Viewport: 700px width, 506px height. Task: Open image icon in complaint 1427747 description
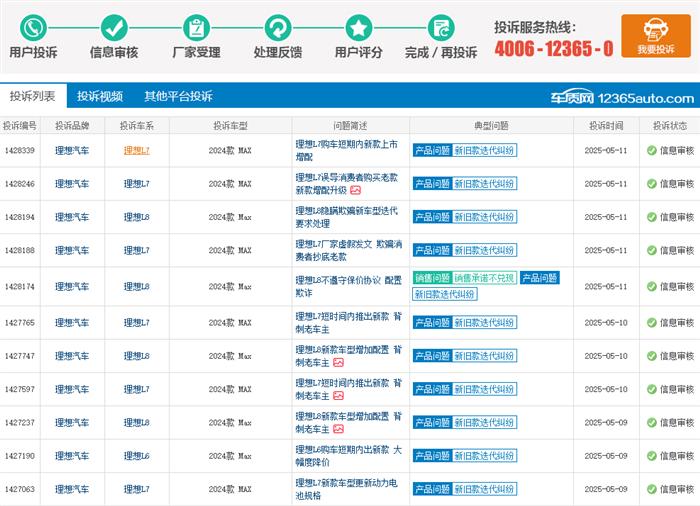click(338, 363)
